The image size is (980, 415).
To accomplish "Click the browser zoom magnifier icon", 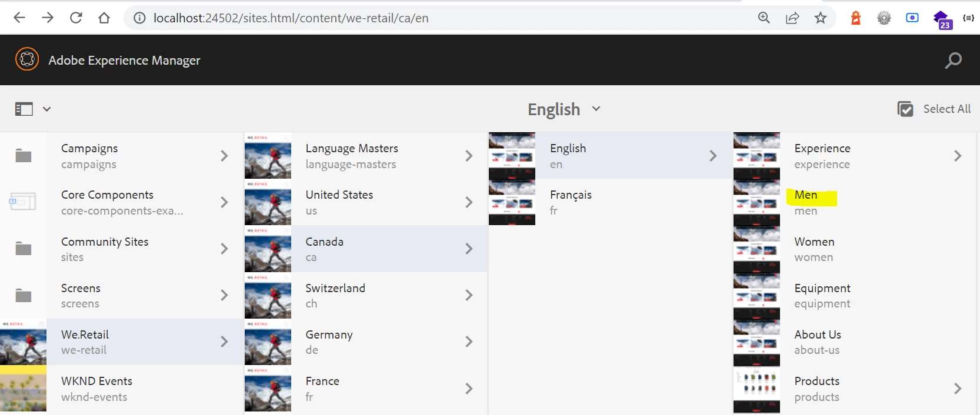I will pyautogui.click(x=764, y=18).
